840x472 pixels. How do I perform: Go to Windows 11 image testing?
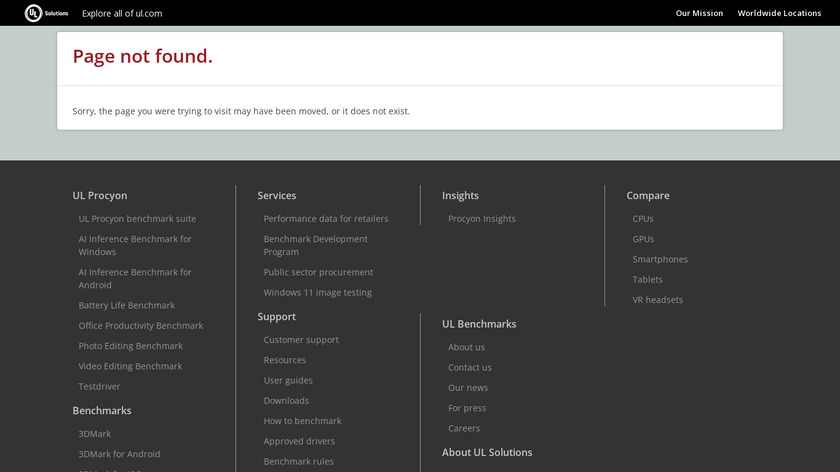(x=317, y=293)
